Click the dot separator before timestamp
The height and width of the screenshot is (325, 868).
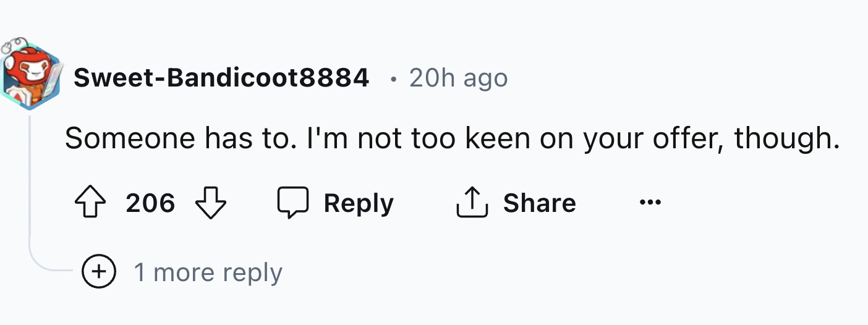pos(394,79)
